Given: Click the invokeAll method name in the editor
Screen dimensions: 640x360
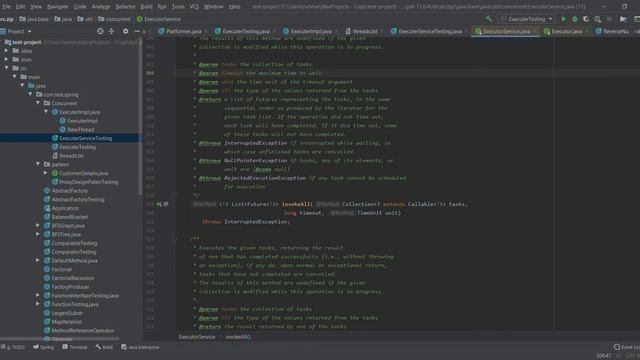Looking at the screenshot, I should (296, 204).
